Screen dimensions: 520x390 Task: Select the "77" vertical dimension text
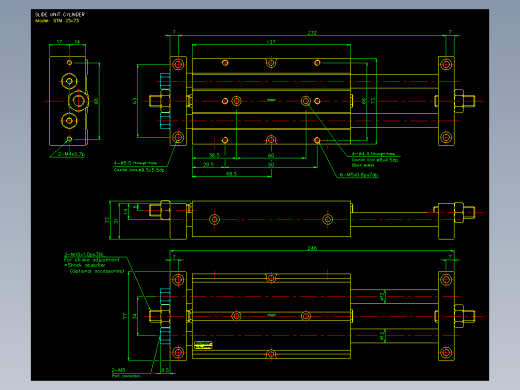pyautogui.click(x=125, y=316)
